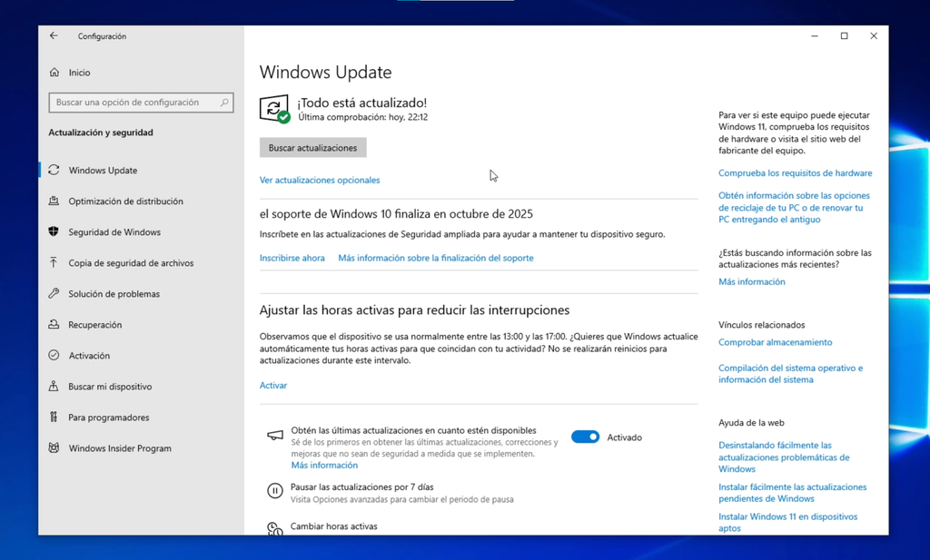Close the Configuración window
Screen dimensions: 930x560
coord(874,36)
